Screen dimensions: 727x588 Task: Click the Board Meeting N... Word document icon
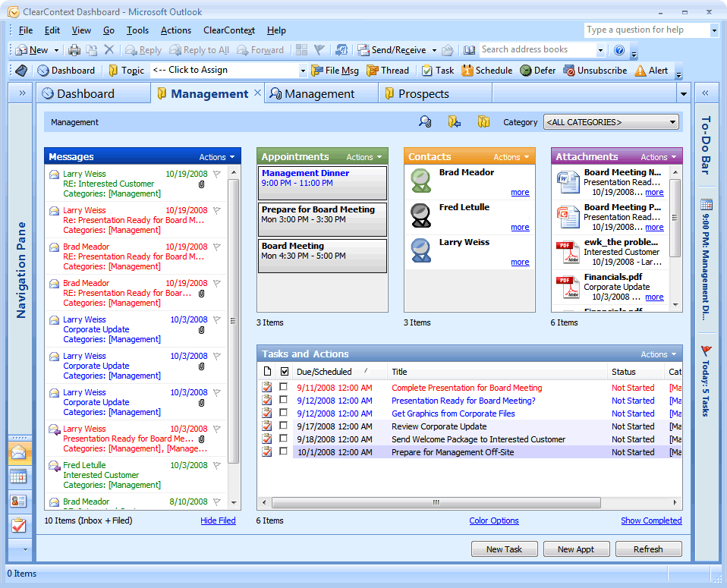[x=568, y=182]
